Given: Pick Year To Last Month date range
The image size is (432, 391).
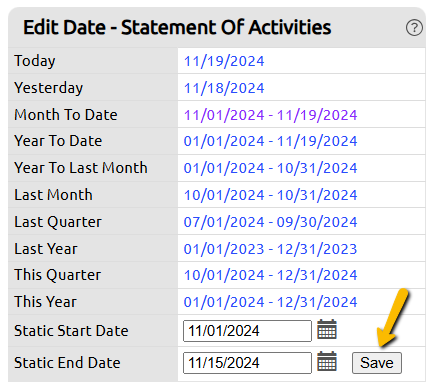Looking at the screenshot, I should pyautogui.click(x=270, y=168).
